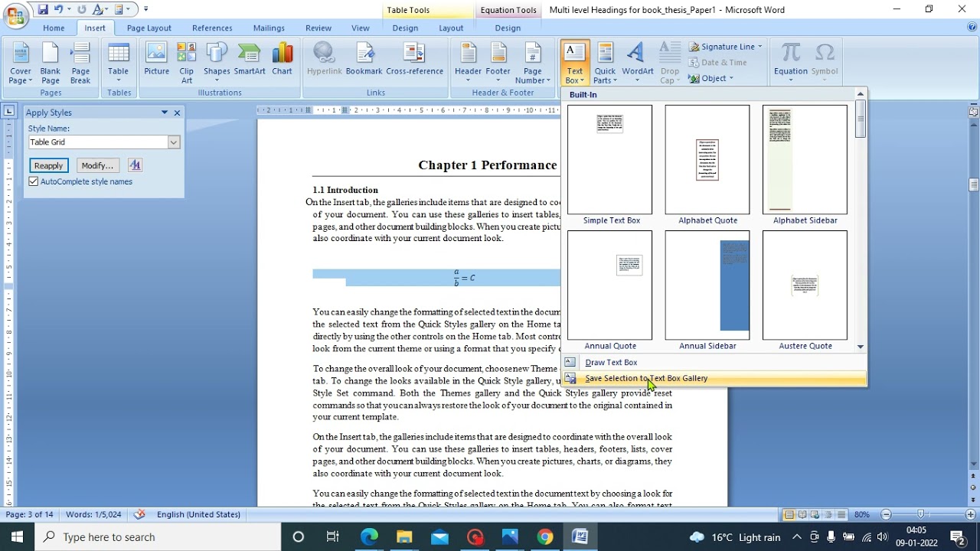980x551 pixels.
Task: Open Apply Styles pane options arrow
Action: pyautogui.click(x=164, y=112)
